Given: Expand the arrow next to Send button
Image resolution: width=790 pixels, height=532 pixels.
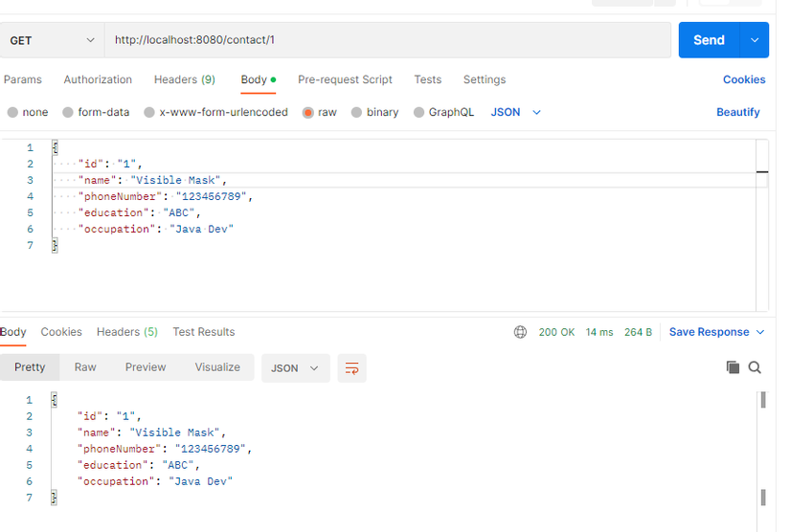Looking at the screenshot, I should click(x=755, y=40).
